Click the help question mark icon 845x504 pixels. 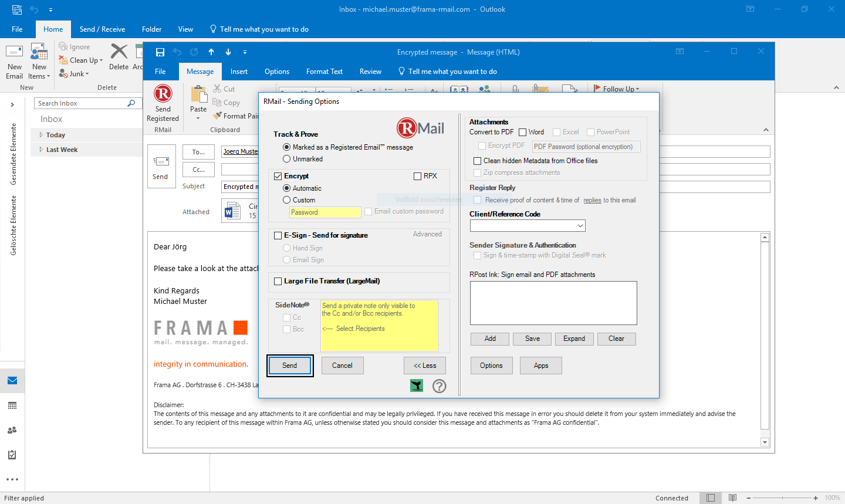440,385
